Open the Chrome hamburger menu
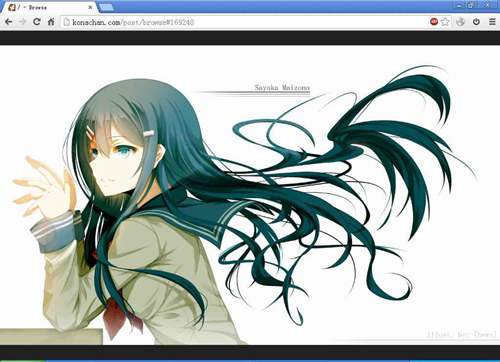The width and height of the screenshot is (500, 362). (492, 22)
